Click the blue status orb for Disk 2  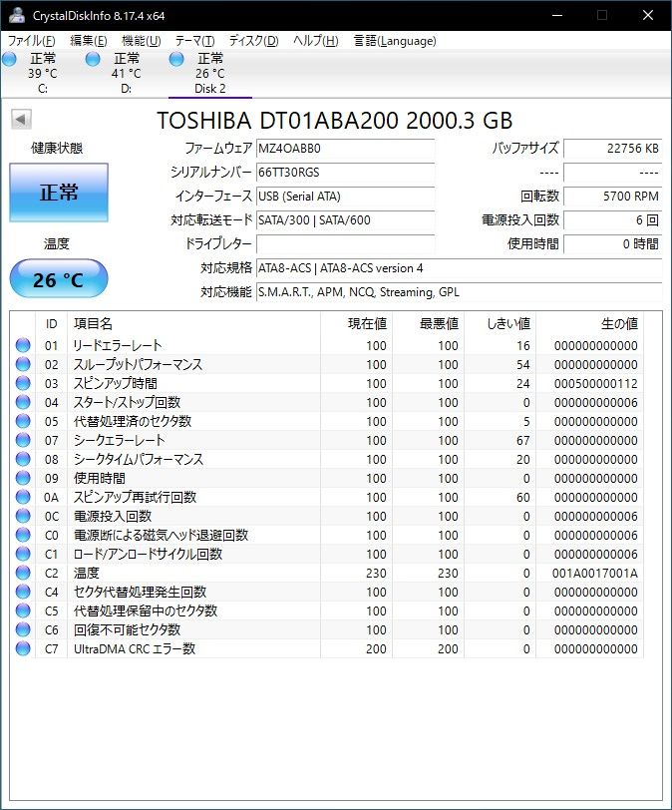click(x=176, y=60)
